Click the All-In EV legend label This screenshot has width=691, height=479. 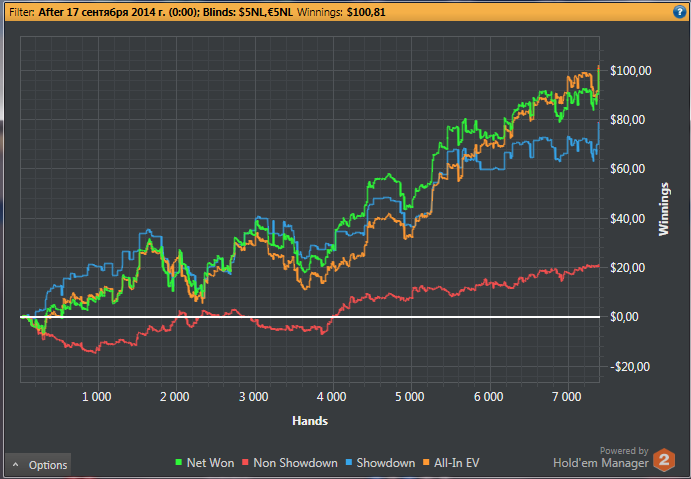point(457,463)
